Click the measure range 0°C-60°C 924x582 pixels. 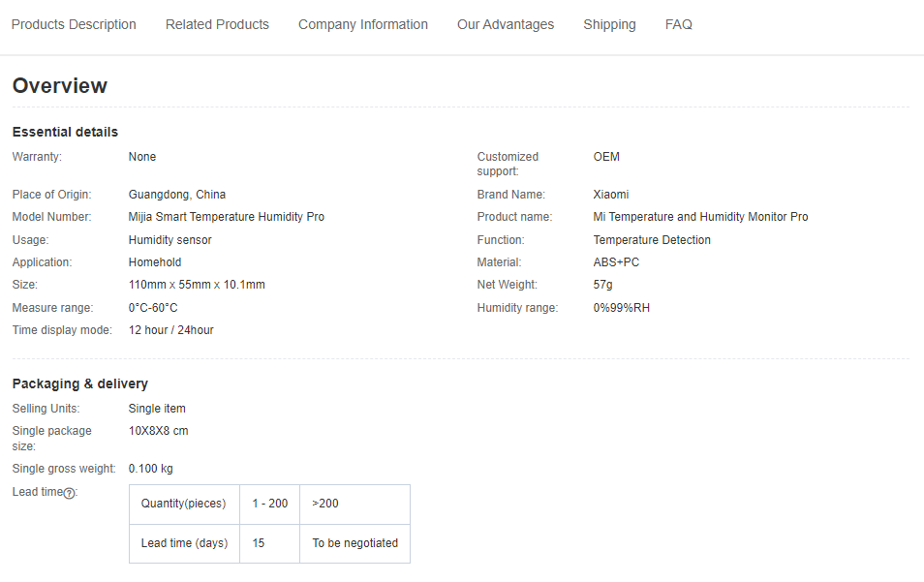coord(153,308)
